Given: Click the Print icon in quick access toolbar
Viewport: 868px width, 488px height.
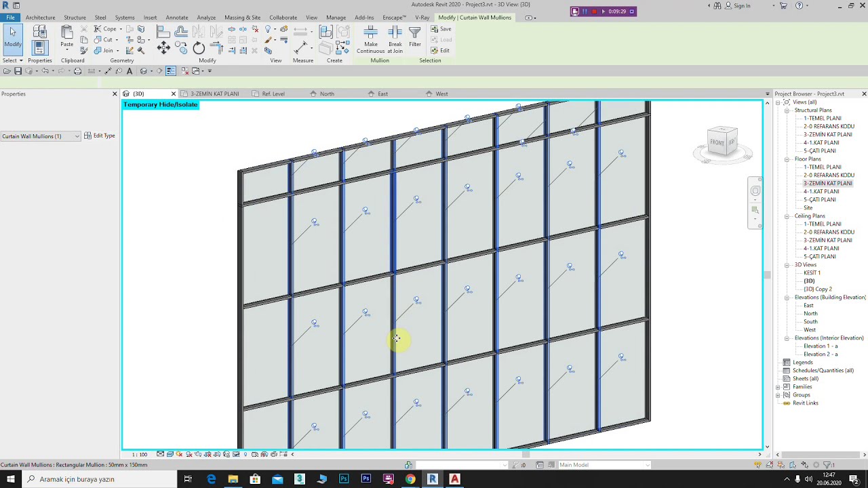Looking at the screenshot, I should pyautogui.click(x=77, y=71).
